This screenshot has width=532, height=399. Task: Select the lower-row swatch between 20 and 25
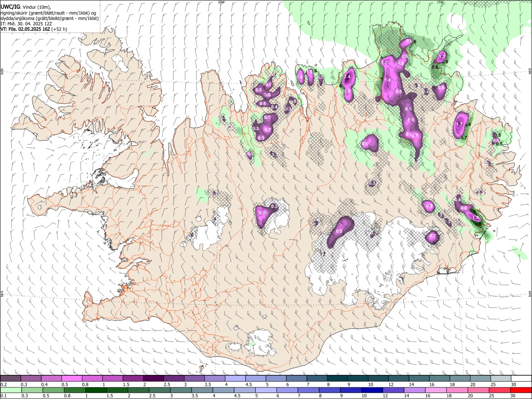[478, 390]
